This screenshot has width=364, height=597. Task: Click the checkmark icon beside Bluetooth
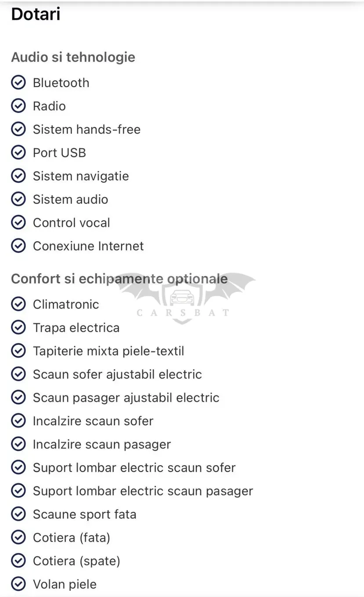coord(18,83)
